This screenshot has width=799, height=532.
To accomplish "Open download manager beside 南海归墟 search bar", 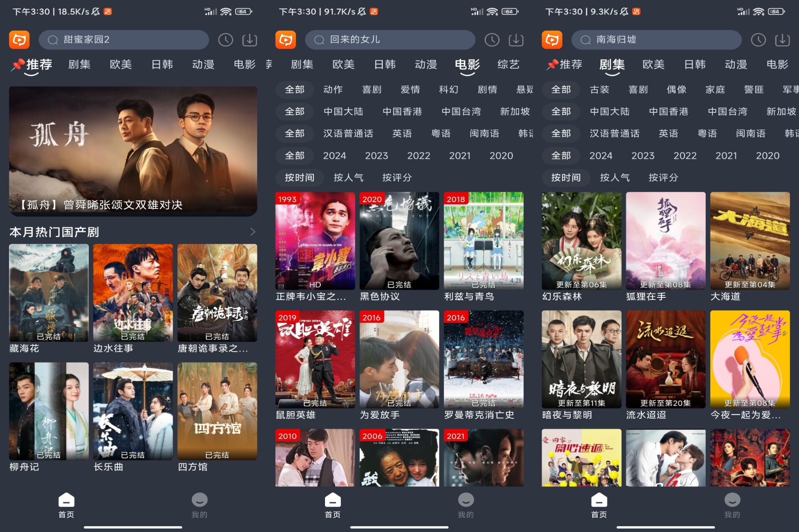I will click(782, 40).
